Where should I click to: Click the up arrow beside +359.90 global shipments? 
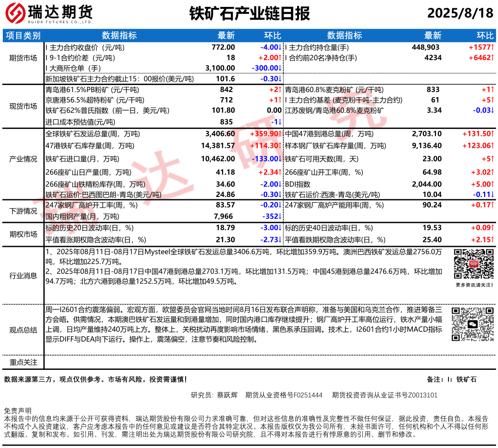point(280,134)
